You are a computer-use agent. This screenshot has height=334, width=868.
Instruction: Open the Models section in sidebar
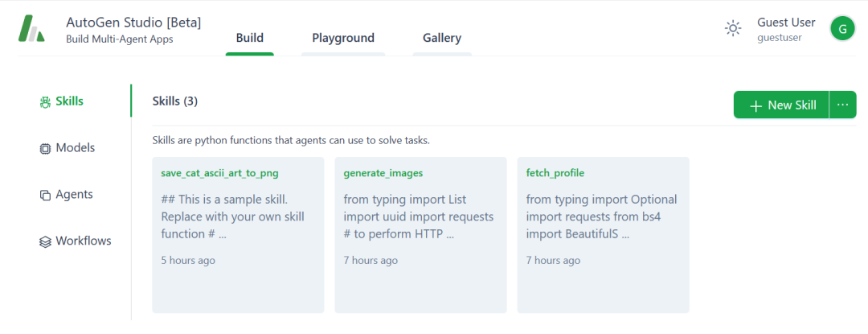coord(68,148)
